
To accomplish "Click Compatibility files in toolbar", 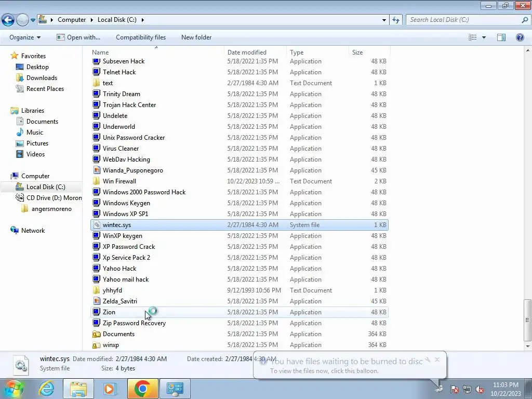I will click(x=141, y=37).
